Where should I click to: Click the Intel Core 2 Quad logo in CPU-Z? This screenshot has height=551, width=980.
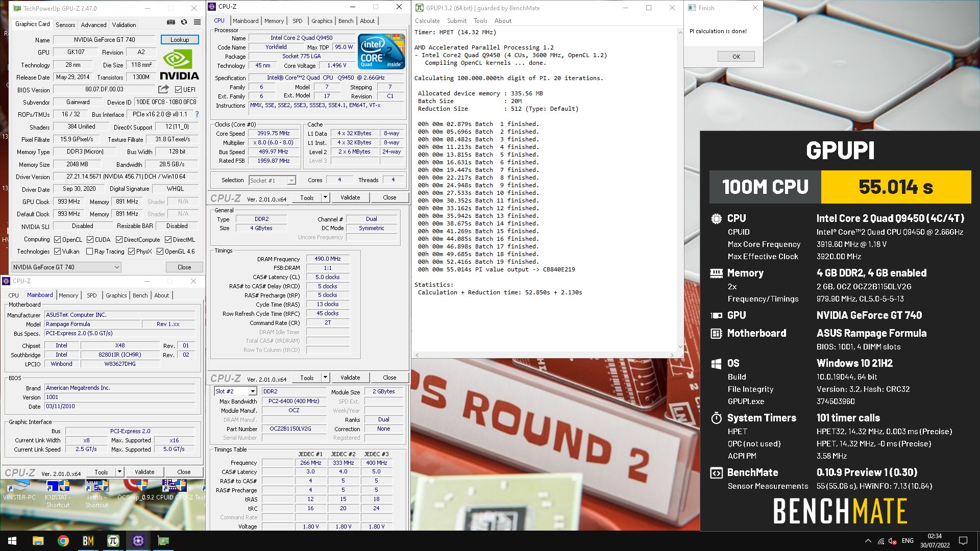point(381,51)
